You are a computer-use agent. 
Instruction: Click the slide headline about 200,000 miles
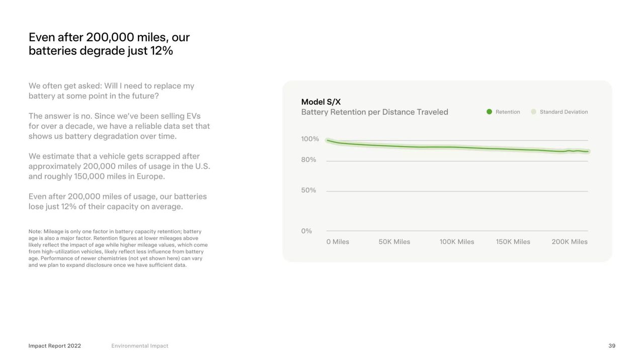(x=109, y=44)
